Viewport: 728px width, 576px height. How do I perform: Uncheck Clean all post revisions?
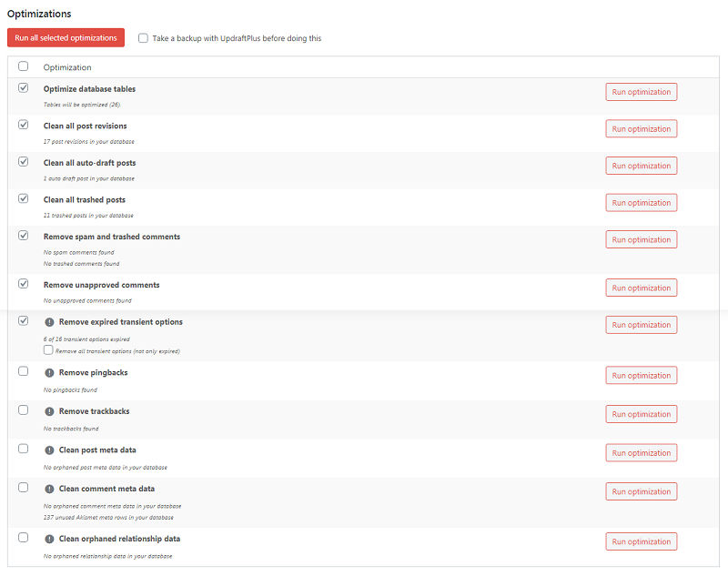pyautogui.click(x=24, y=125)
